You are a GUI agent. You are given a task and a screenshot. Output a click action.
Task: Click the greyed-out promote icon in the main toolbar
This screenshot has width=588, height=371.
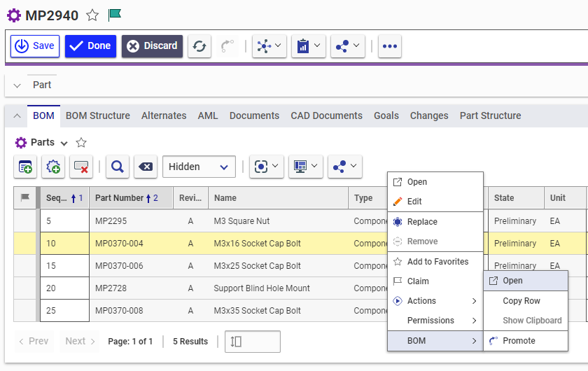point(227,46)
